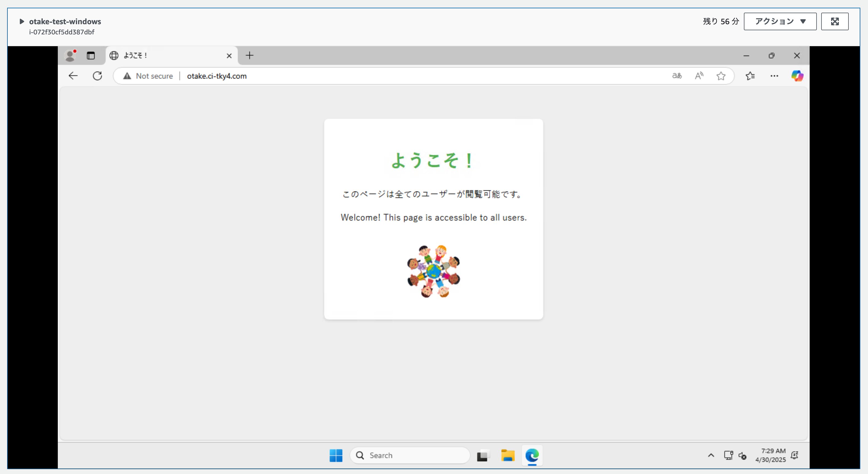Toggle fullscreen mode for the remote session
This screenshot has height=474, width=868.
click(x=835, y=21)
